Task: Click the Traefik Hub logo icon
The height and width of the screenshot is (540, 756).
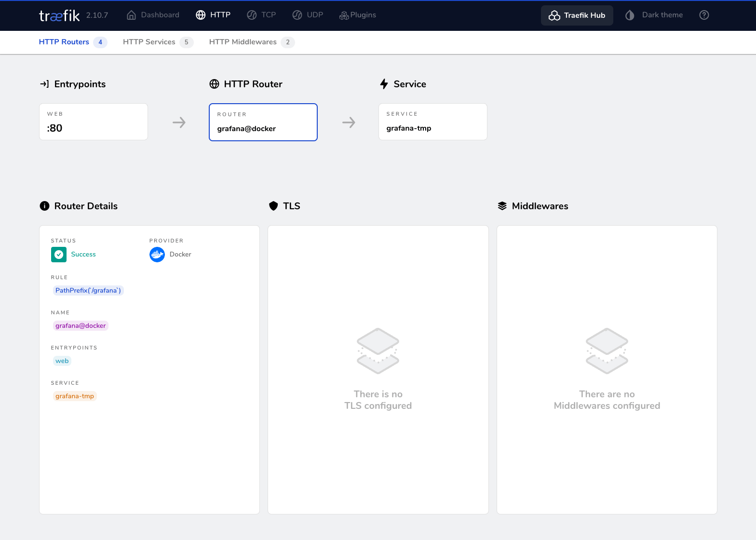Action: (x=554, y=15)
